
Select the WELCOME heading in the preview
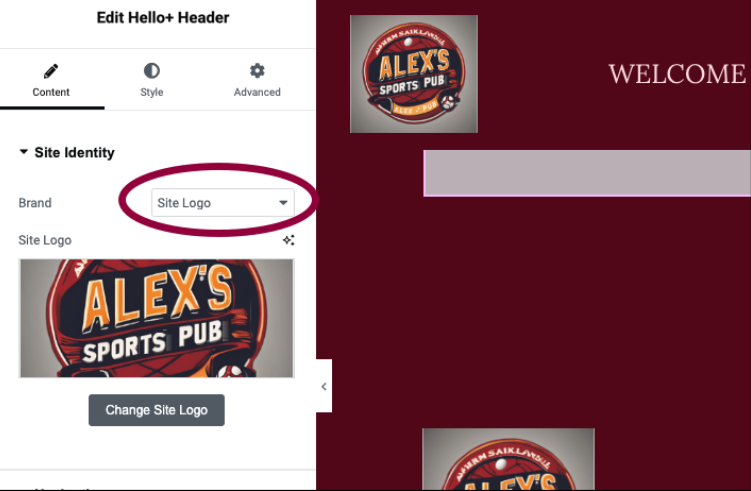(x=677, y=74)
